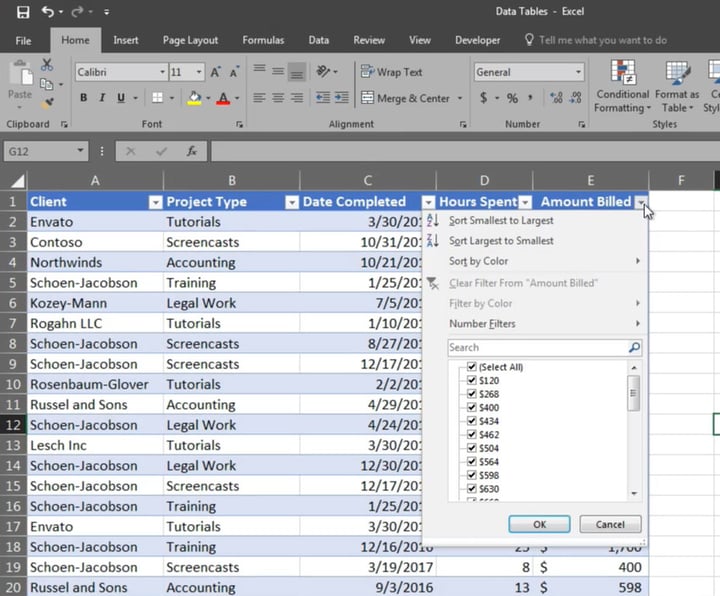Uncheck the $434 filter value
The width and height of the screenshot is (720, 596).
pos(472,421)
